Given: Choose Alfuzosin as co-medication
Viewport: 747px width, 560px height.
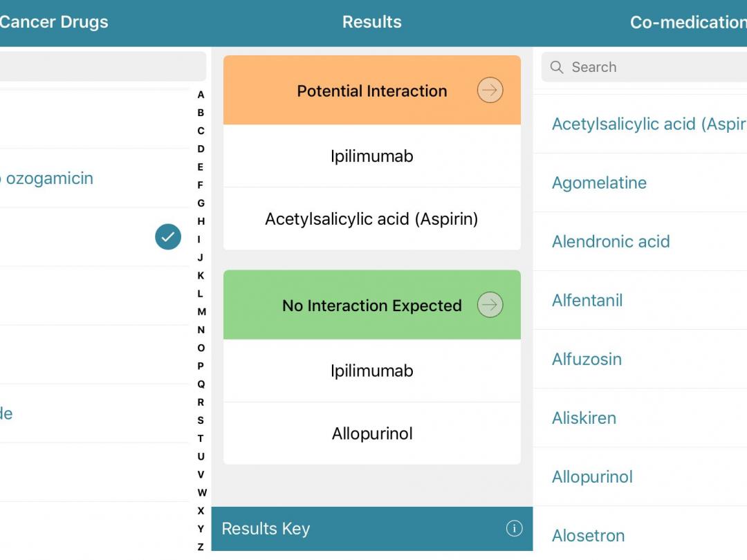Looking at the screenshot, I should tap(587, 360).
